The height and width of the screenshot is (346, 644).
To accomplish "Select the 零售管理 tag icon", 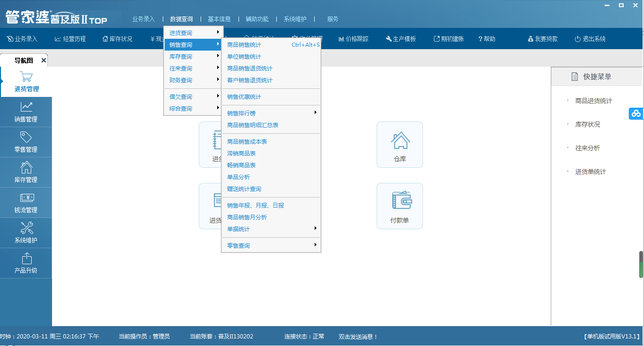I will [x=26, y=138].
